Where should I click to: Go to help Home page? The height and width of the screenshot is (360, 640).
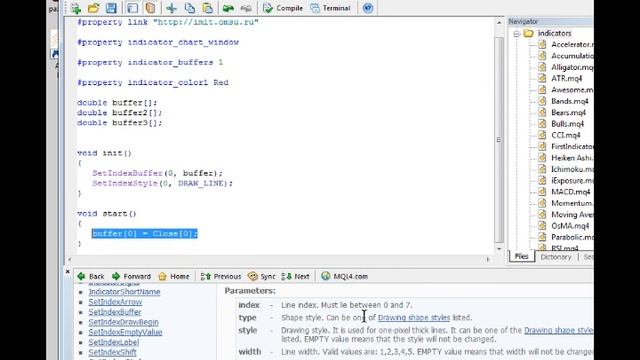tap(174, 276)
